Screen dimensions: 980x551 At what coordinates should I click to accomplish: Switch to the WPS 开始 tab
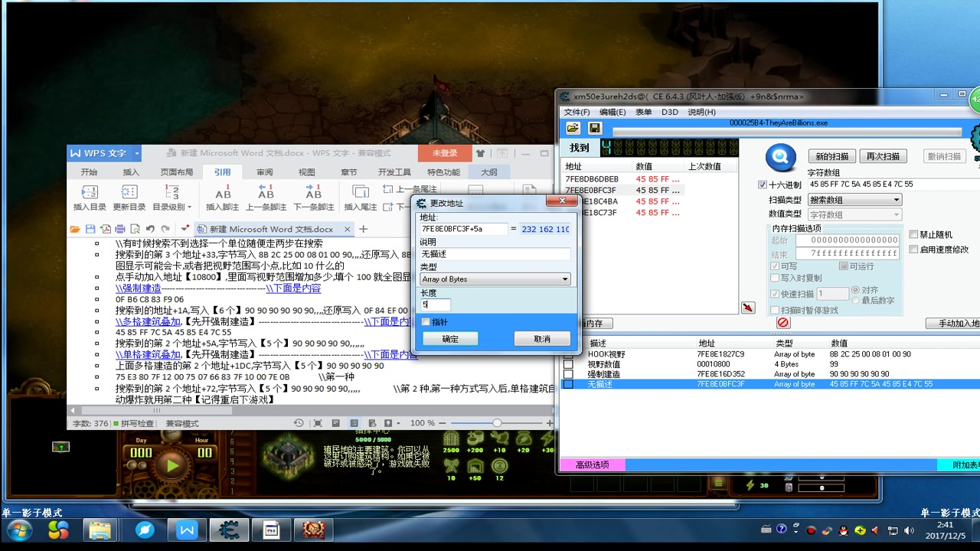89,172
